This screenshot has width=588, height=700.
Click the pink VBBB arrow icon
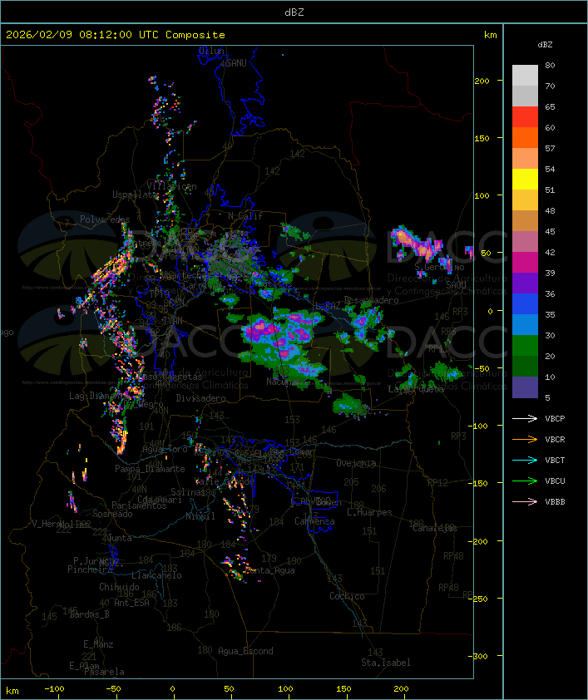click(x=525, y=502)
